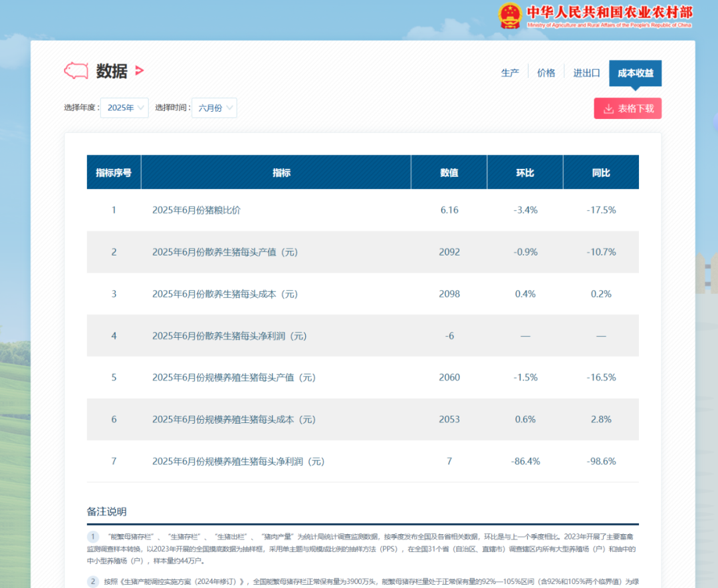Image resolution: width=718 pixels, height=588 pixels.
Task: Click the 数据 page heading
Action: [112, 71]
